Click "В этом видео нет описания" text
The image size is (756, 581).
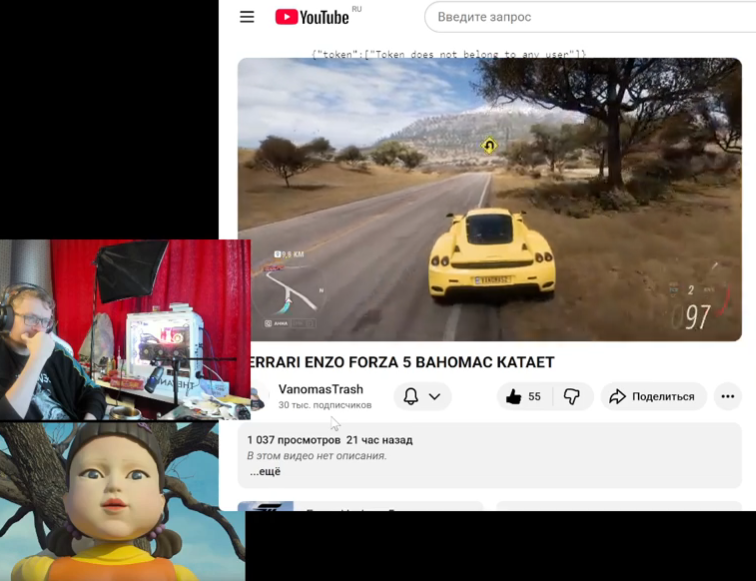(317, 456)
